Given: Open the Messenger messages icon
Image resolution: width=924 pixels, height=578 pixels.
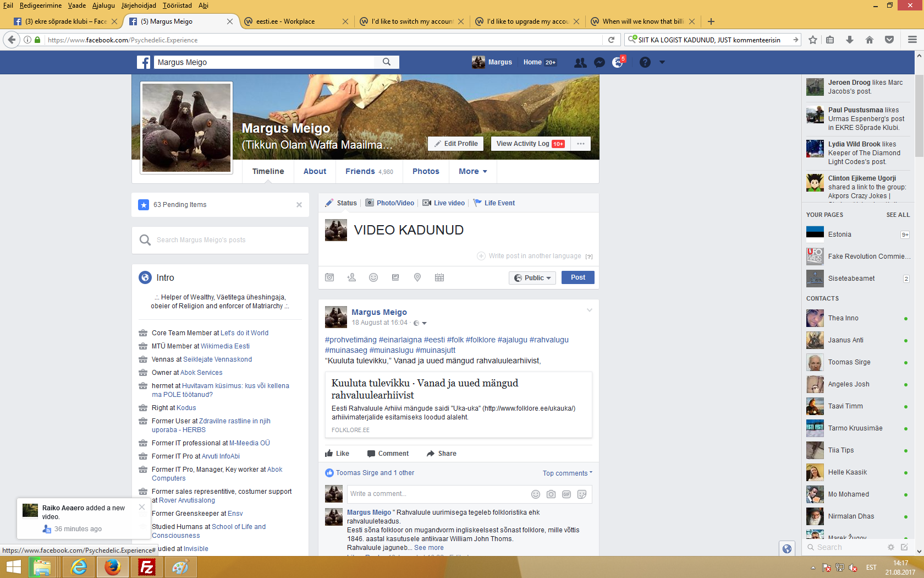Looking at the screenshot, I should (599, 63).
